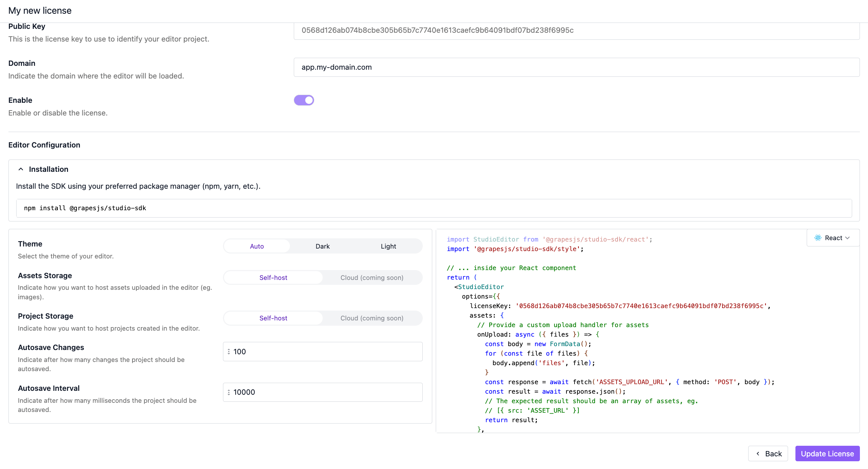Click the studio-sdk/style import line
868x469 pixels.
click(515, 249)
